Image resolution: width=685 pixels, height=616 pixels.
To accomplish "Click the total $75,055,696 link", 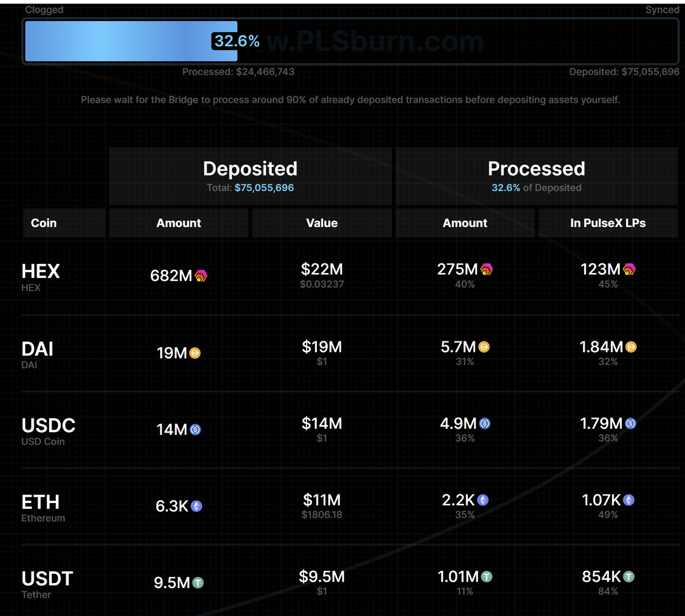I will tap(264, 187).
